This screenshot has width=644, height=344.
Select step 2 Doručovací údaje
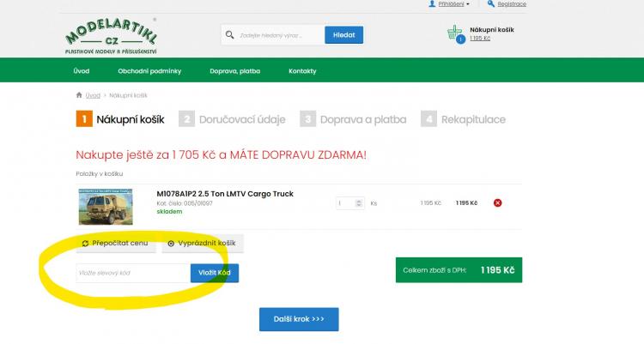coord(232,119)
